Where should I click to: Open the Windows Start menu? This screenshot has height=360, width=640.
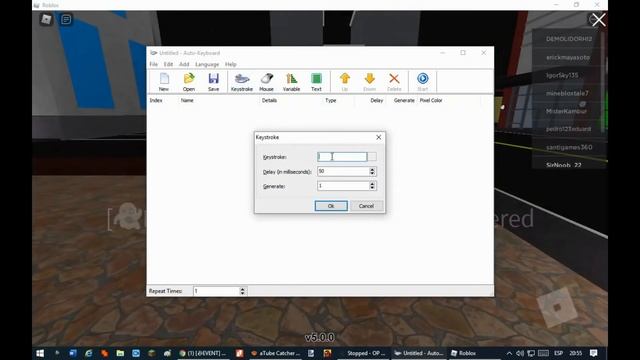[x=40, y=353]
